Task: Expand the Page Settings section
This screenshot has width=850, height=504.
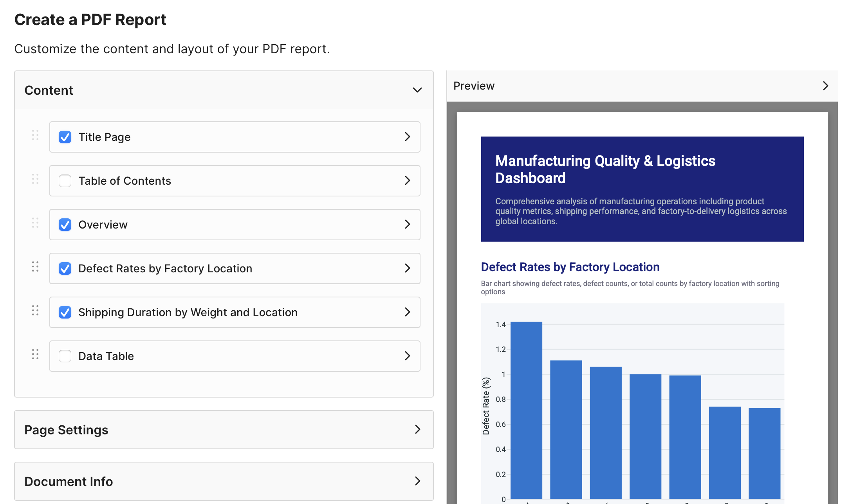Action: click(x=417, y=430)
